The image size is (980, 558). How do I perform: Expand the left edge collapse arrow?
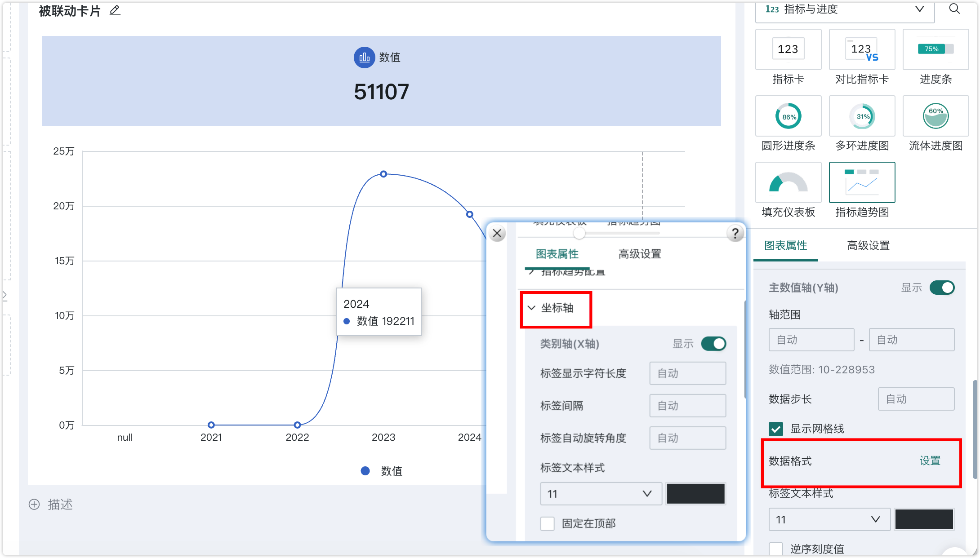[x=4, y=295]
